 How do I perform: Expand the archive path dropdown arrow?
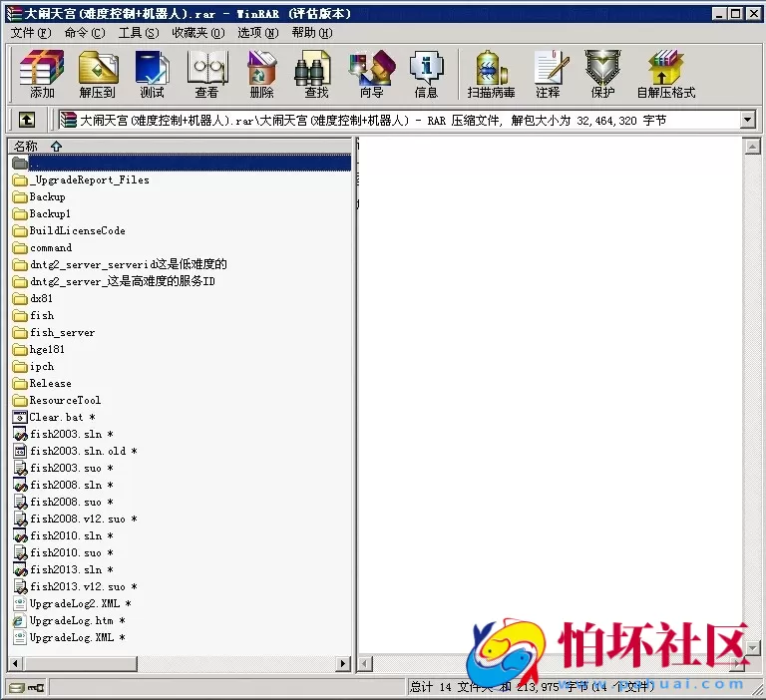point(747,120)
